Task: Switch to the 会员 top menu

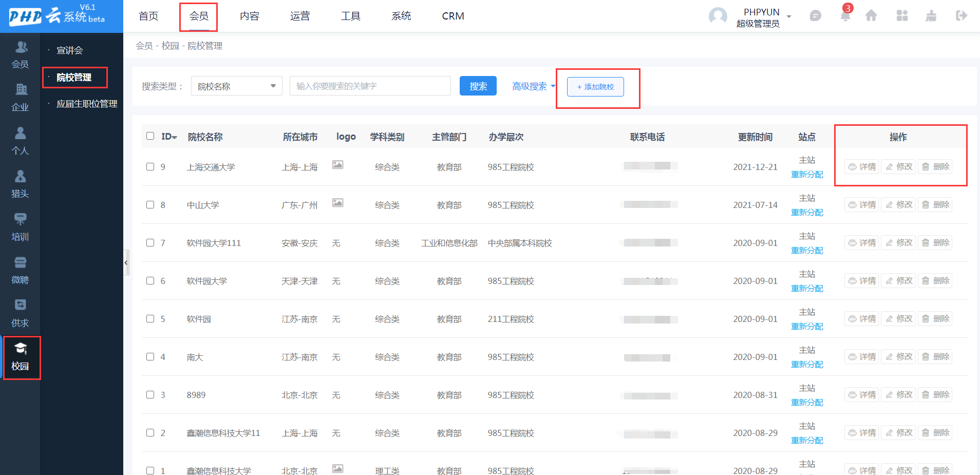Action: 199,16
